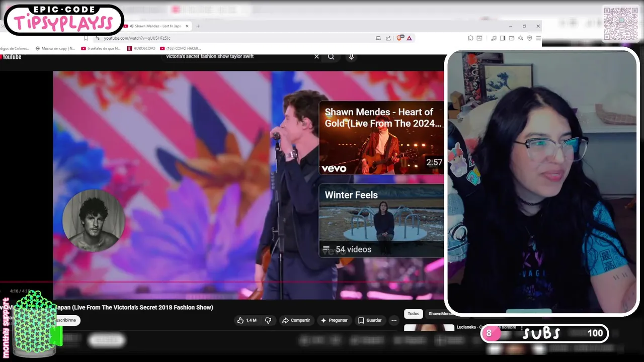Click the circular channel portrait endscreen element

tap(94, 221)
